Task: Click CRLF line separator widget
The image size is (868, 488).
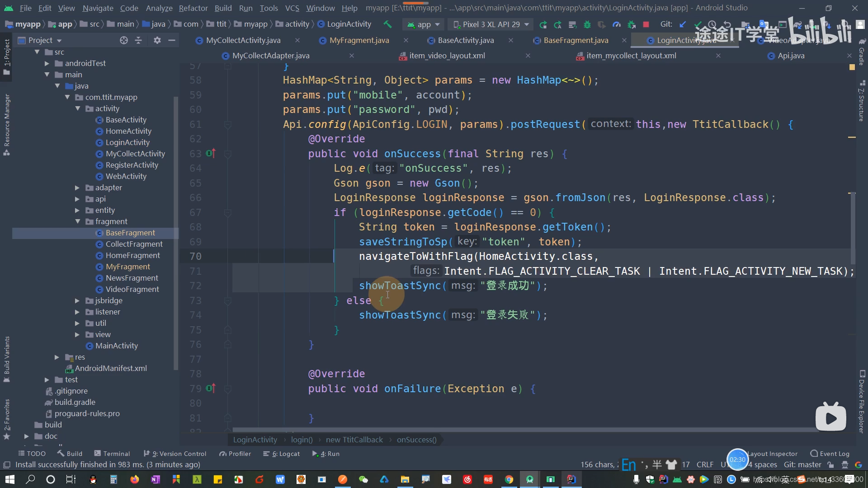Action: pos(705,465)
